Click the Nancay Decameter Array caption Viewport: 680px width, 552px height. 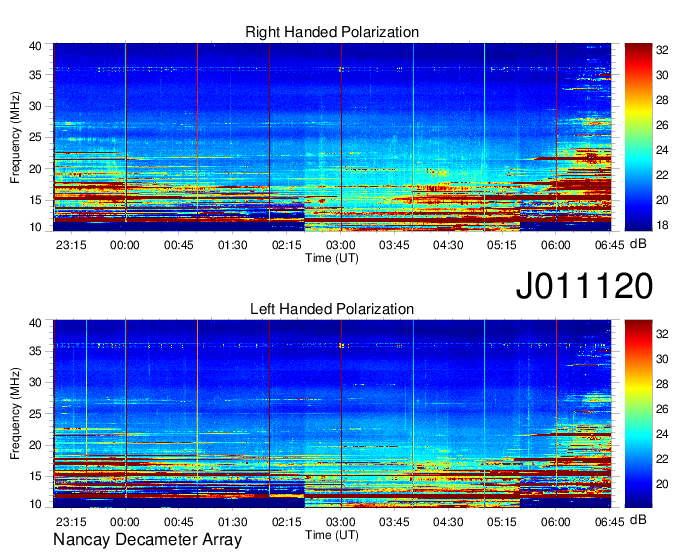click(x=147, y=540)
